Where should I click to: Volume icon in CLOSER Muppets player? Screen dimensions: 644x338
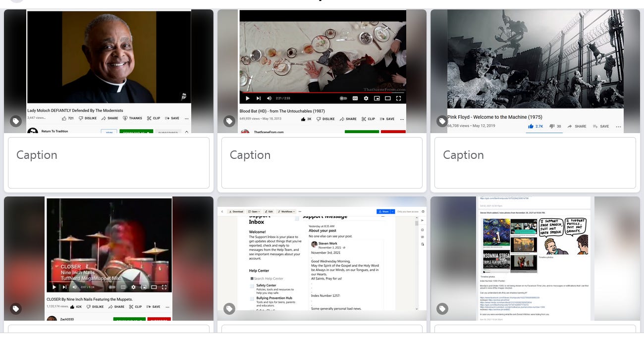(x=75, y=287)
